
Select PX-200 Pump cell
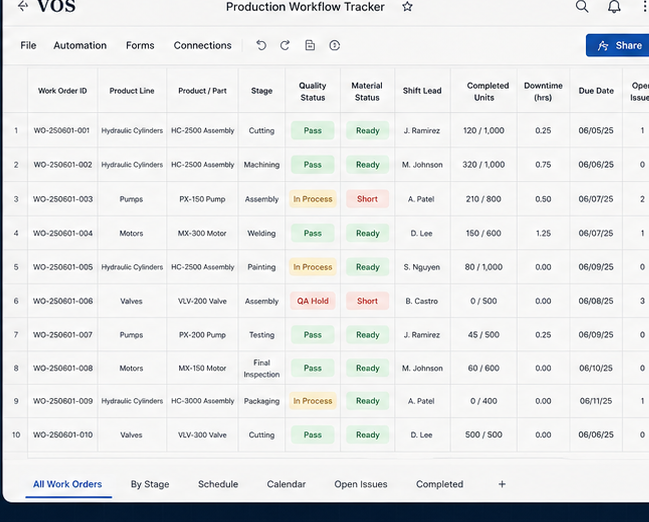coord(202,334)
